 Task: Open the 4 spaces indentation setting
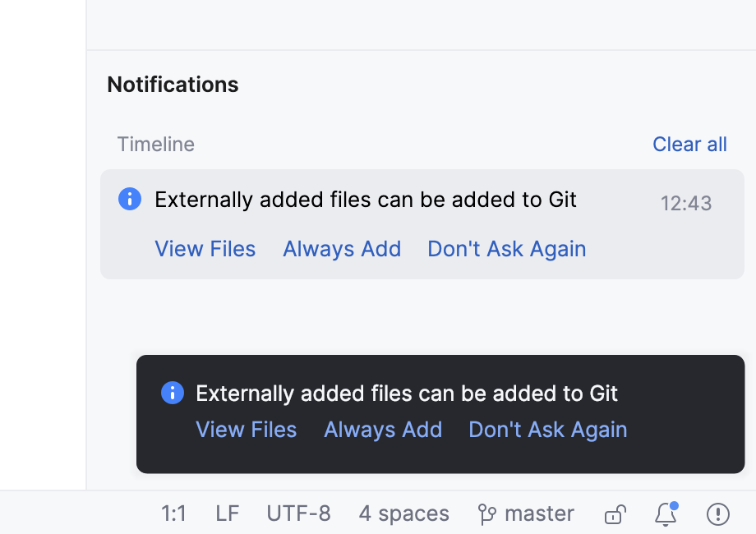[x=403, y=513]
